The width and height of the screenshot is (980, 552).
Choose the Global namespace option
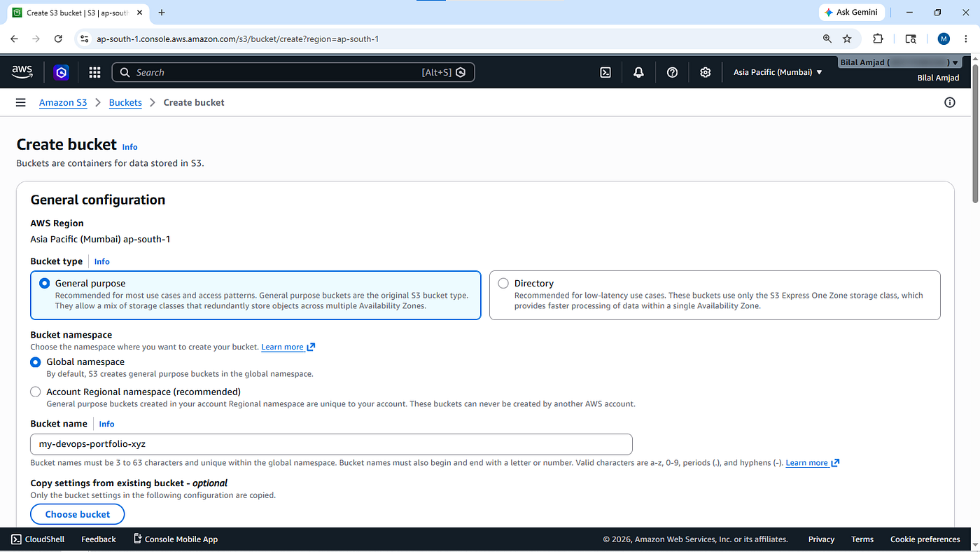[x=36, y=362]
